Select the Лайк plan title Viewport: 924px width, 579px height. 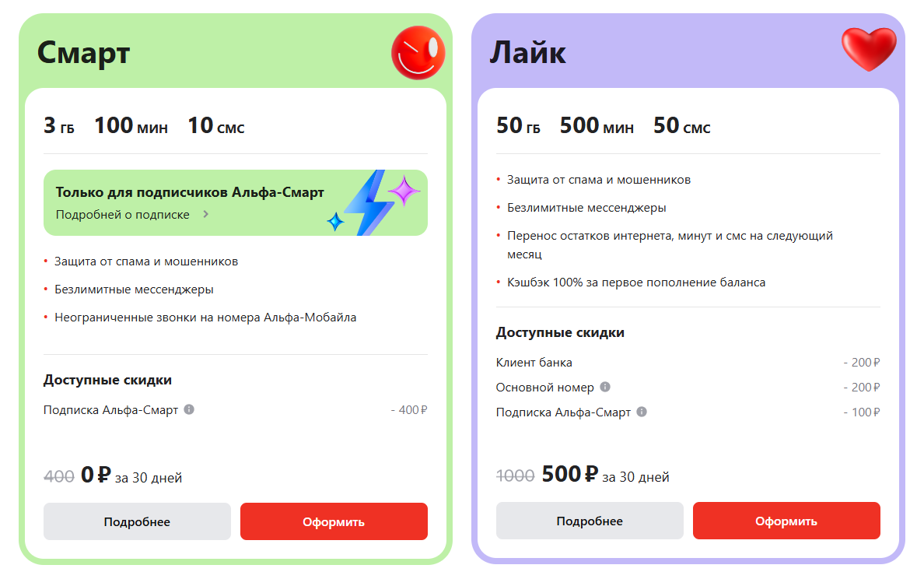pyautogui.click(x=527, y=53)
